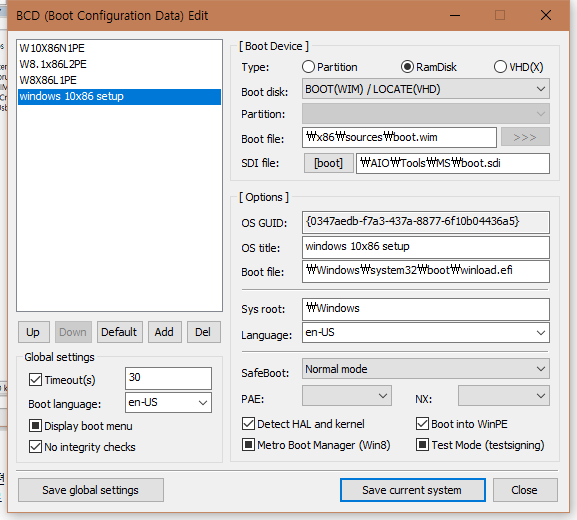Click Save current system button
577x520 pixels.
[x=413, y=490]
